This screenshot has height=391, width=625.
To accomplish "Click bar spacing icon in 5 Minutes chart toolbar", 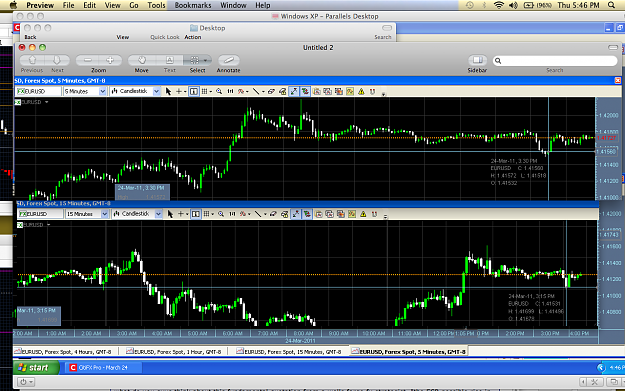I will (x=230, y=91).
